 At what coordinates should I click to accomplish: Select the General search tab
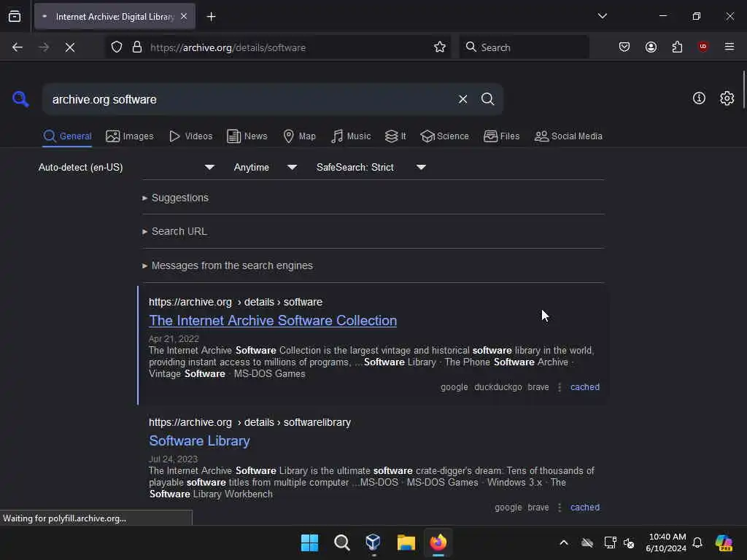(x=67, y=136)
